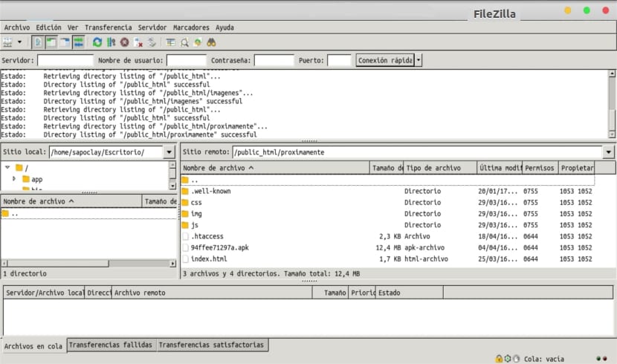This screenshot has width=617, height=364.
Task: Focus the Puerto field
Action: (339, 60)
